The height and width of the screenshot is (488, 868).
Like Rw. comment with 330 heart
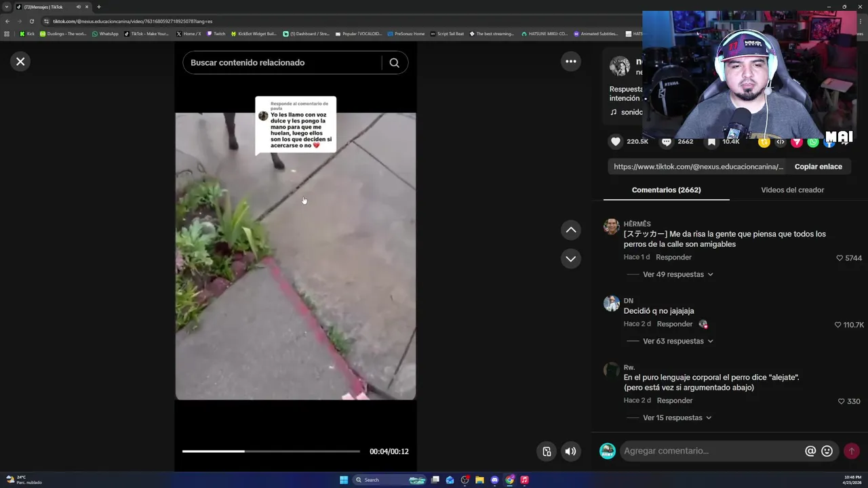[x=842, y=401]
